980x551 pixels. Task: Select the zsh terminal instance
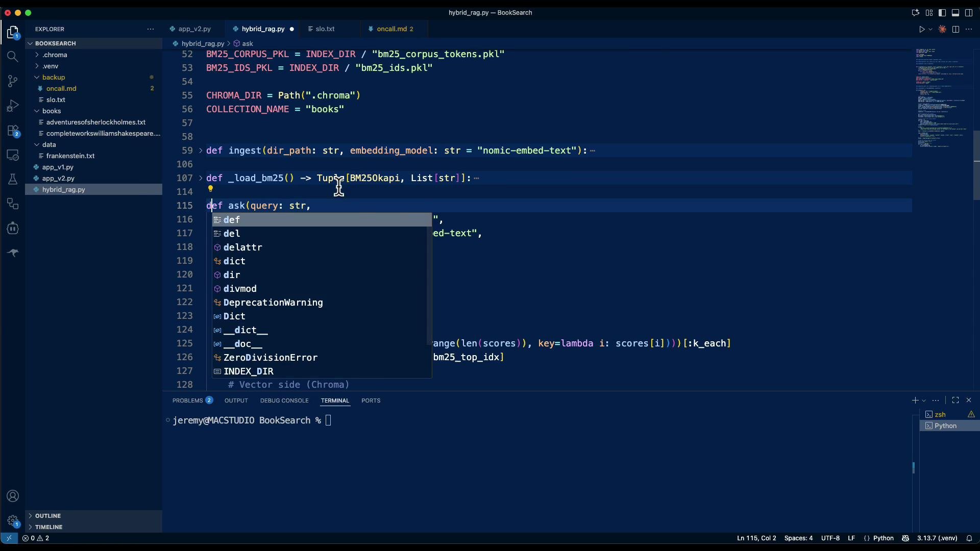pyautogui.click(x=950, y=414)
